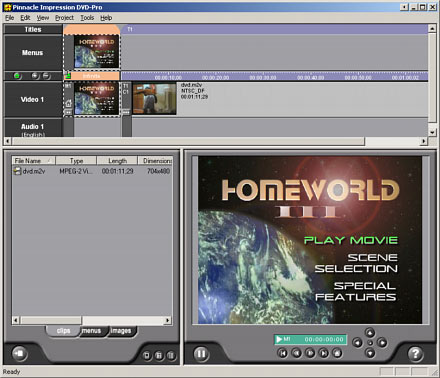Click timeline zoom in plus icon
This screenshot has height=378, width=440.
tap(35, 76)
